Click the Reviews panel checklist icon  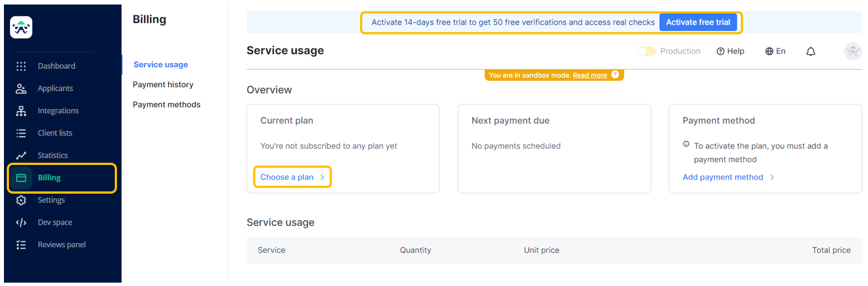21,245
